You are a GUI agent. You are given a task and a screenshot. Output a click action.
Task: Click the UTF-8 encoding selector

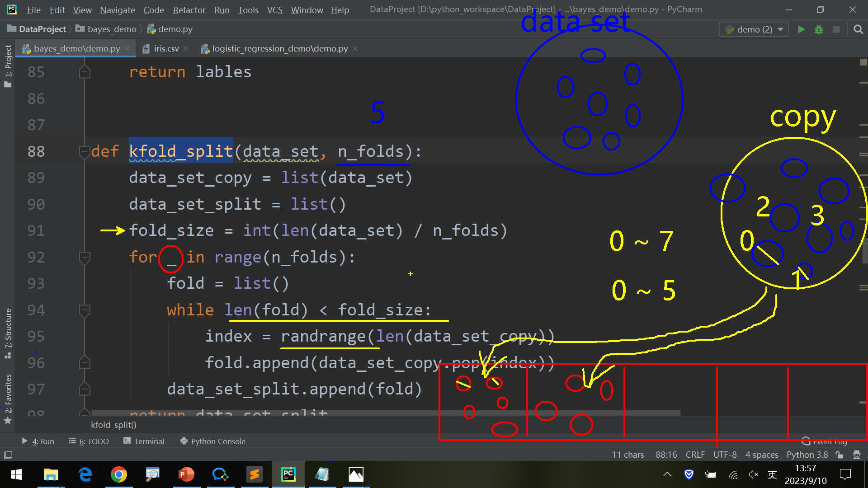(x=725, y=455)
